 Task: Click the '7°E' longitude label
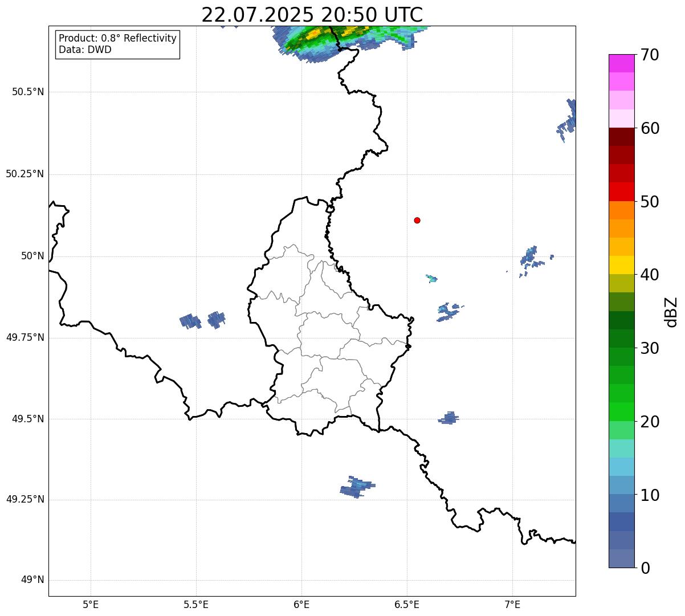point(512,604)
